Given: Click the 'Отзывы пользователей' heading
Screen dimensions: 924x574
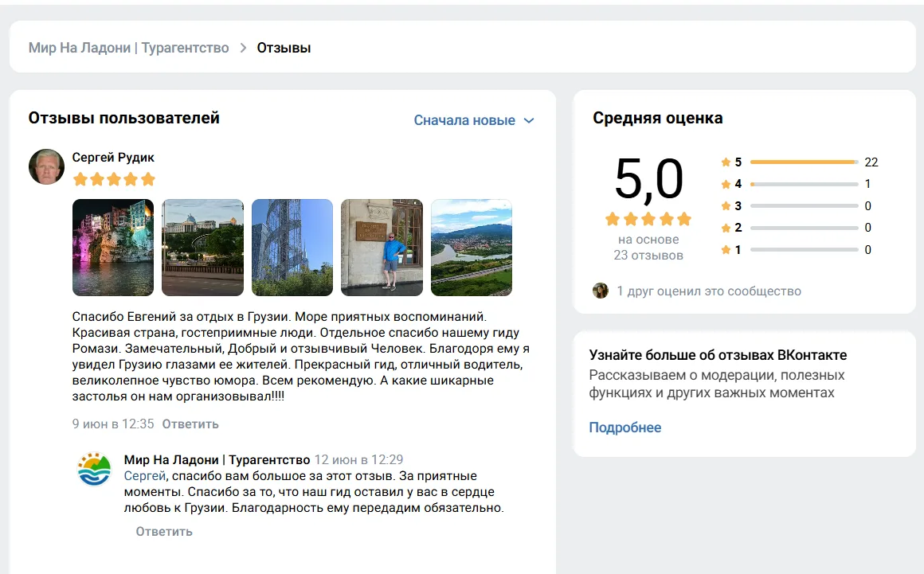Looking at the screenshot, I should (x=123, y=118).
